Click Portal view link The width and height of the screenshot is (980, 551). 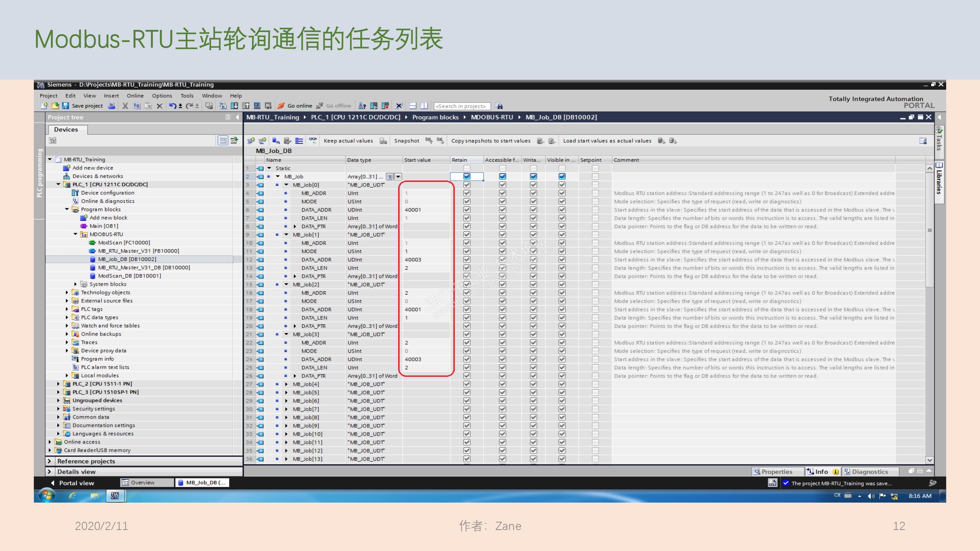pos(76,483)
